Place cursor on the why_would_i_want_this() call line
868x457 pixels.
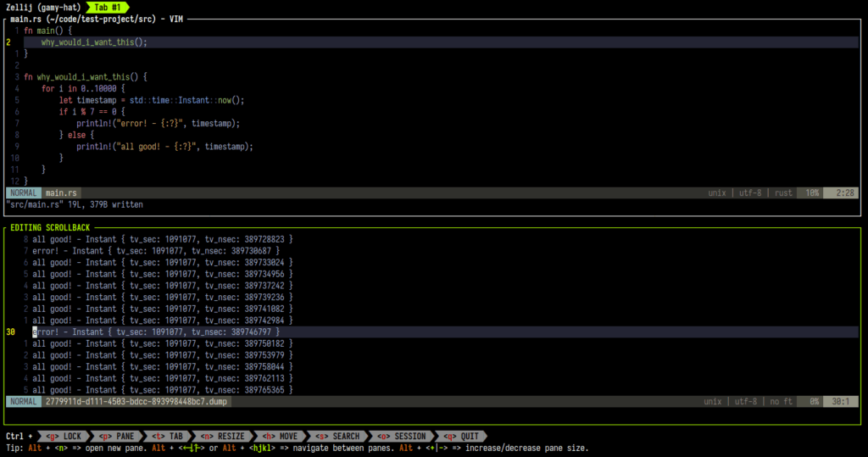click(x=93, y=42)
